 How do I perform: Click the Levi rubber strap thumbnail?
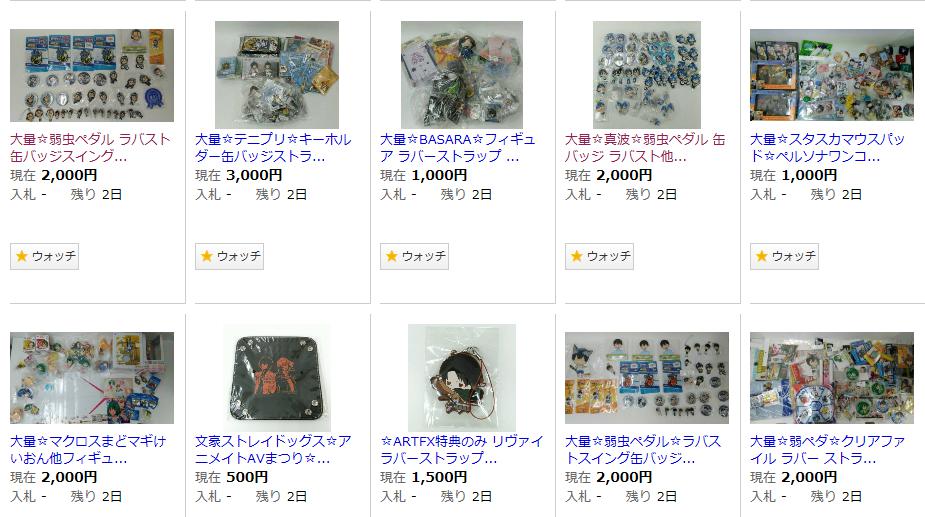point(462,377)
